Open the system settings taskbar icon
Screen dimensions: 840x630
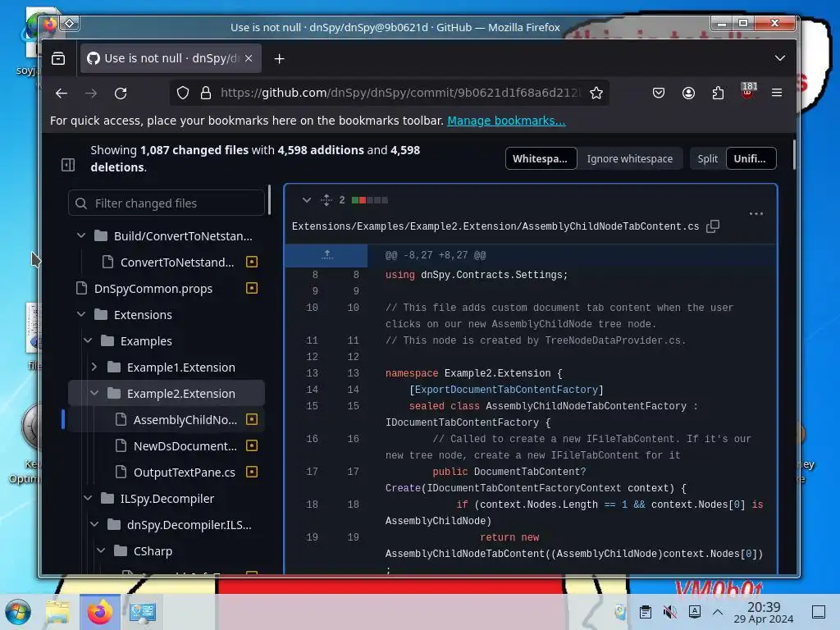[142, 612]
